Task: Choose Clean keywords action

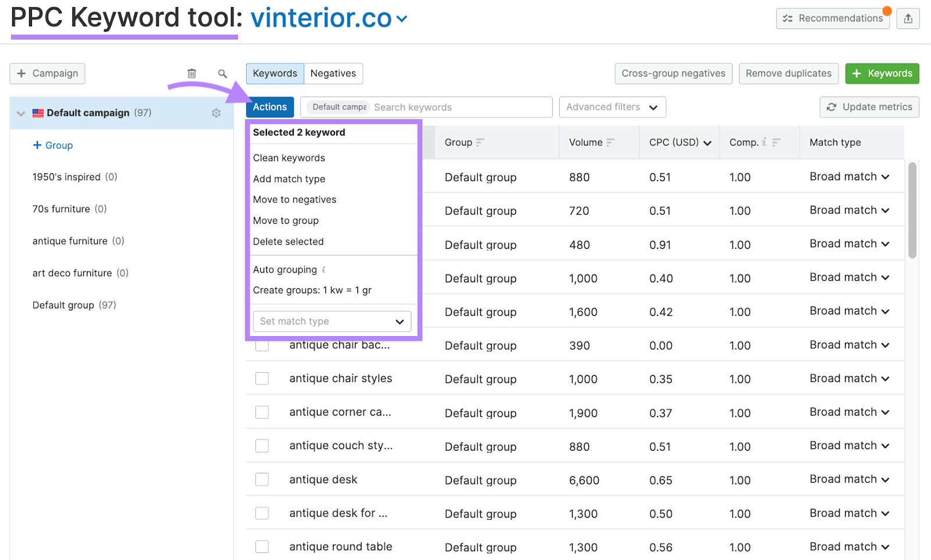Action: 289,158
